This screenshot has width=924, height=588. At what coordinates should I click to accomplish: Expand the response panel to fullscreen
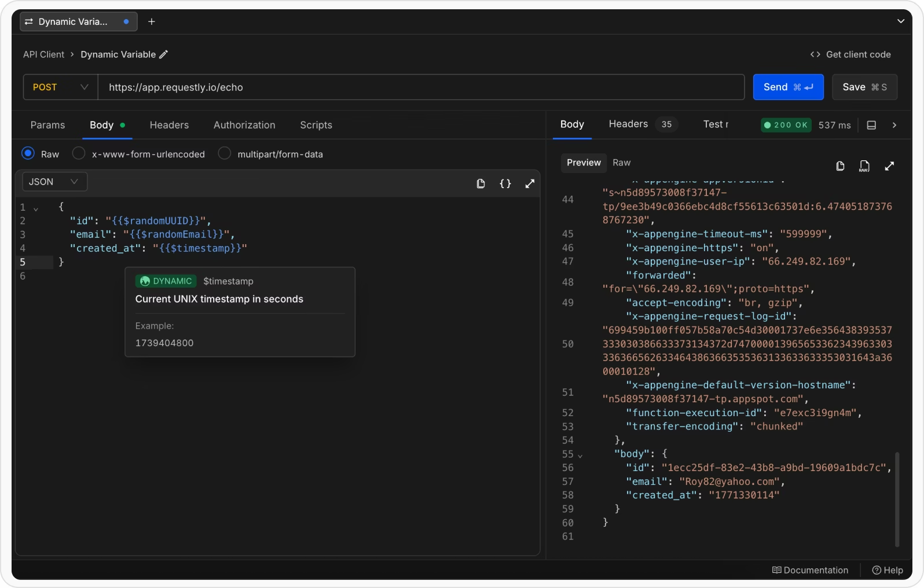[x=889, y=166]
